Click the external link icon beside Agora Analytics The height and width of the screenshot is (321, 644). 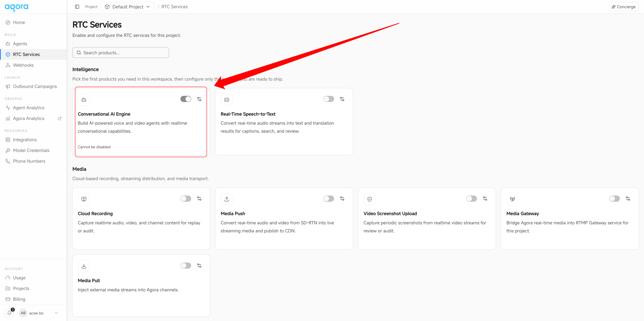tap(60, 118)
